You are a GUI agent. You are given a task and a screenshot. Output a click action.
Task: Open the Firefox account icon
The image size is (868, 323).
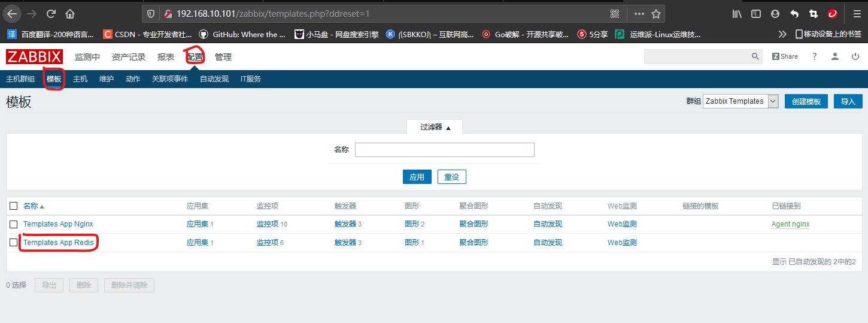(775, 14)
